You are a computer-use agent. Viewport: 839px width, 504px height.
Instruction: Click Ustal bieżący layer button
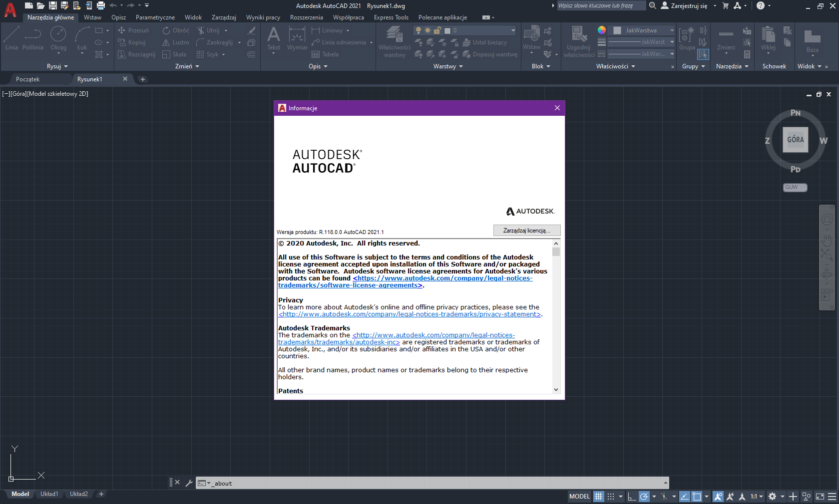click(484, 42)
